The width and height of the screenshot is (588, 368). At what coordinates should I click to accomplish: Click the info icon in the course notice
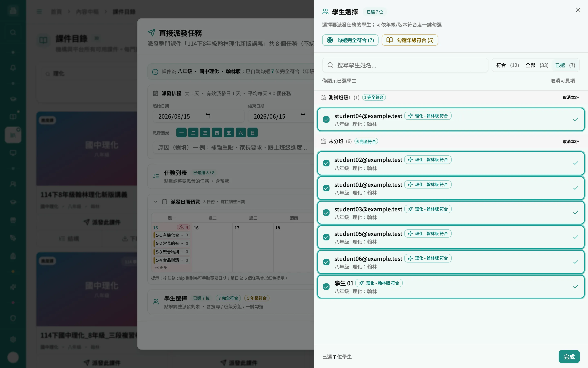point(155,72)
